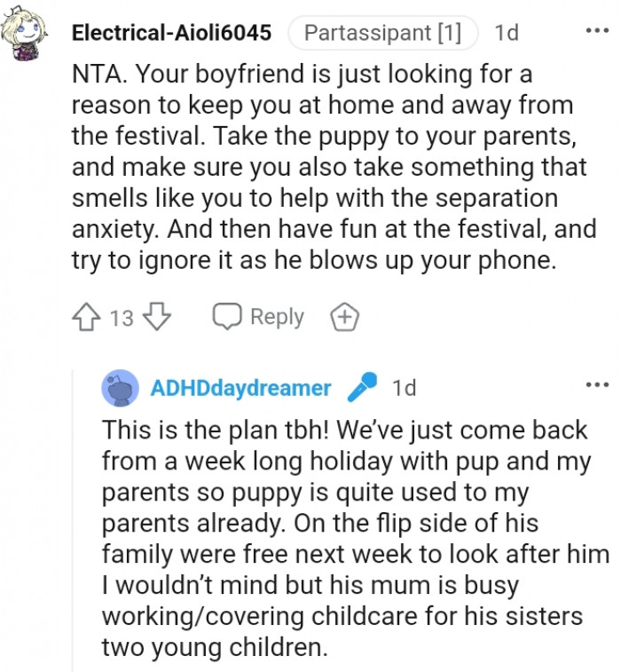
Task: Click the Partassipant [1] flair badge
Action: [x=382, y=34]
